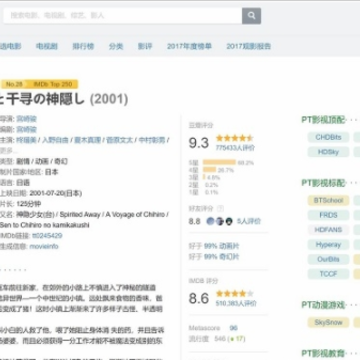
Task: Click the 4星 rating percentage bar
Action: 209,170
